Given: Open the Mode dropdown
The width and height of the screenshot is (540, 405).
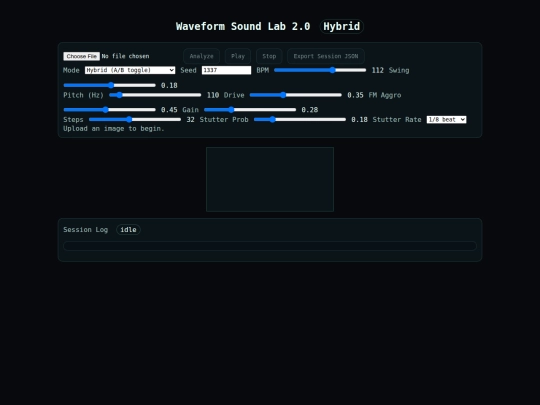Looking at the screenshot, I should coord(130,70).
